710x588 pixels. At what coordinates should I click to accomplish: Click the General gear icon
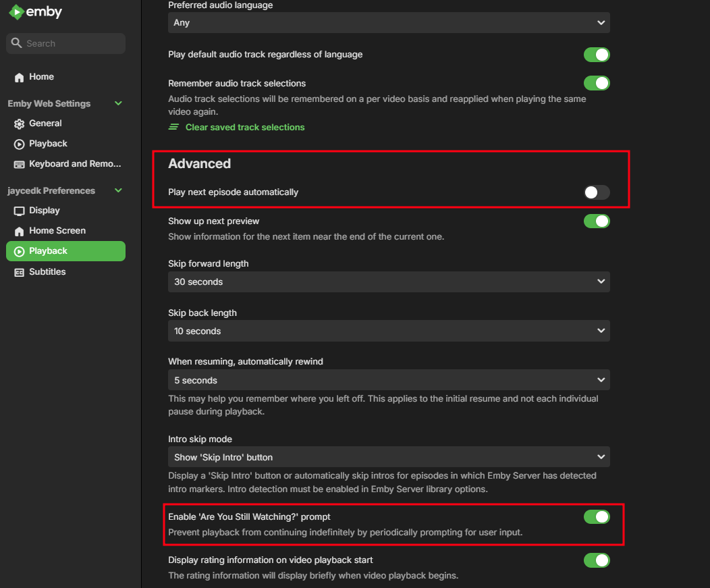(19, 124)
